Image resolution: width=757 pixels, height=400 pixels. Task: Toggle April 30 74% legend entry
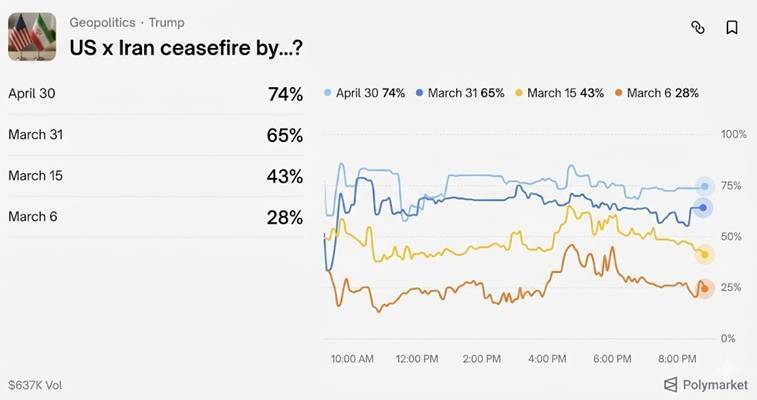tap(365, 93)
